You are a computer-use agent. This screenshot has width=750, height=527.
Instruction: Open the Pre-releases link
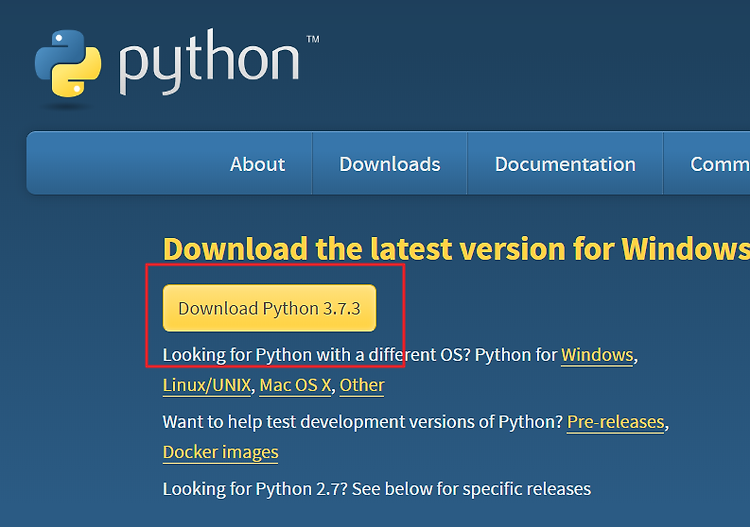[616, 422]
